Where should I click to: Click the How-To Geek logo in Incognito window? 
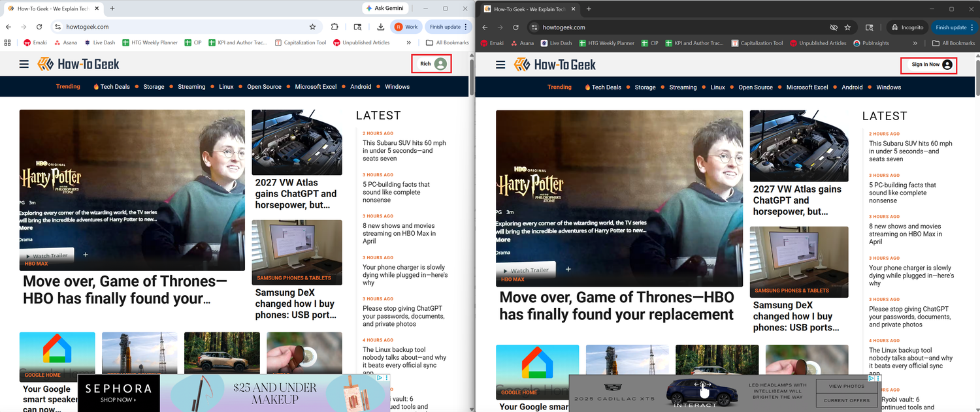pyautogui.click(x=555, y=65)
